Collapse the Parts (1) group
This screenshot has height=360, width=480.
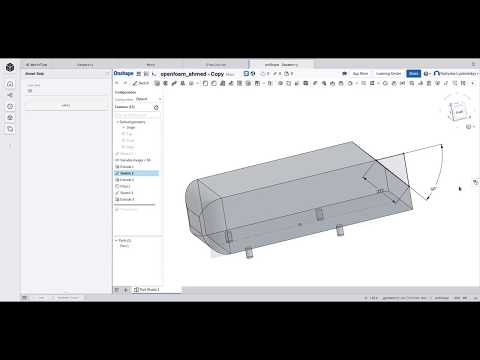pos(116,240)
